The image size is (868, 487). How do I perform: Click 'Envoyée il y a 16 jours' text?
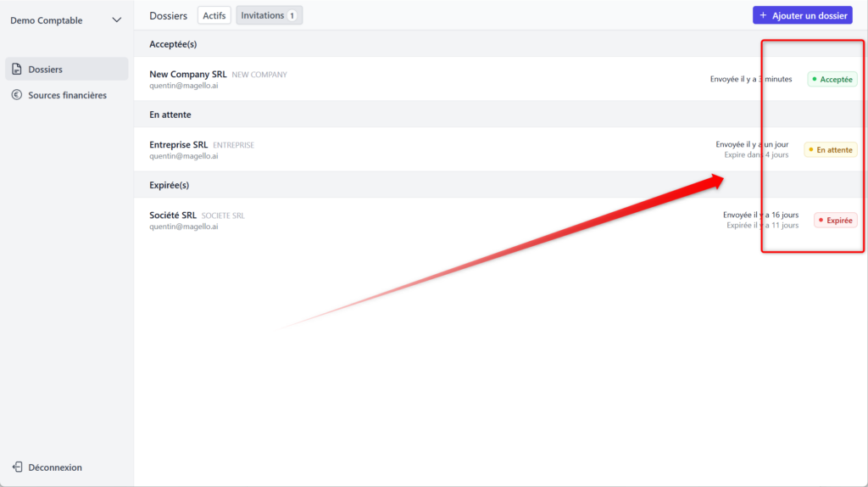click(x=760, y=215)
